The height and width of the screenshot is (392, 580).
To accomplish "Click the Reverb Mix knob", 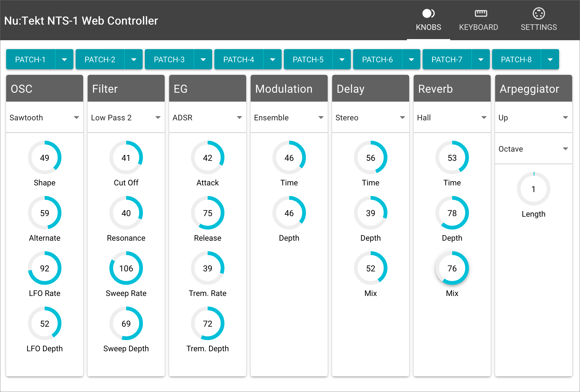I will click(x=452, y=268).
